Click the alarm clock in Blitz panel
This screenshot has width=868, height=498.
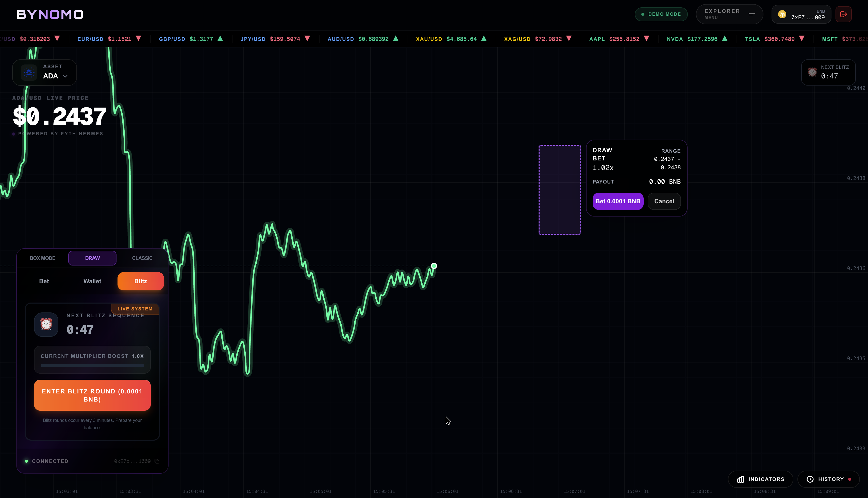46,324
